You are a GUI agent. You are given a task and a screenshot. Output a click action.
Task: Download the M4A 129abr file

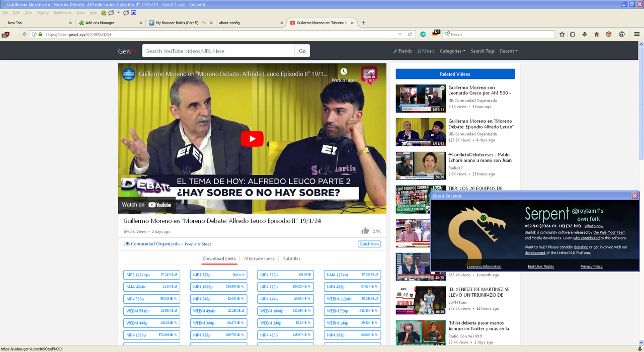click(x=352, y=275)
